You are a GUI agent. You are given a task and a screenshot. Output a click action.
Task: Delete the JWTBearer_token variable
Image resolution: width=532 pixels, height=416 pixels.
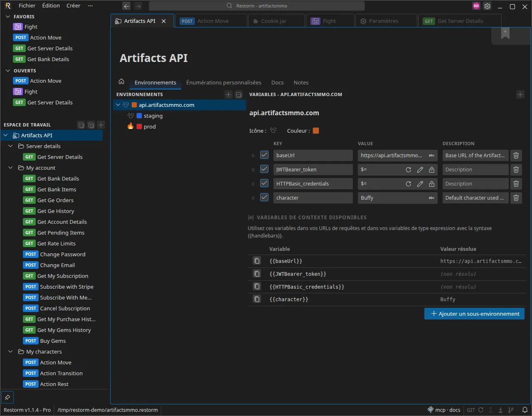(x=516, y=170)
